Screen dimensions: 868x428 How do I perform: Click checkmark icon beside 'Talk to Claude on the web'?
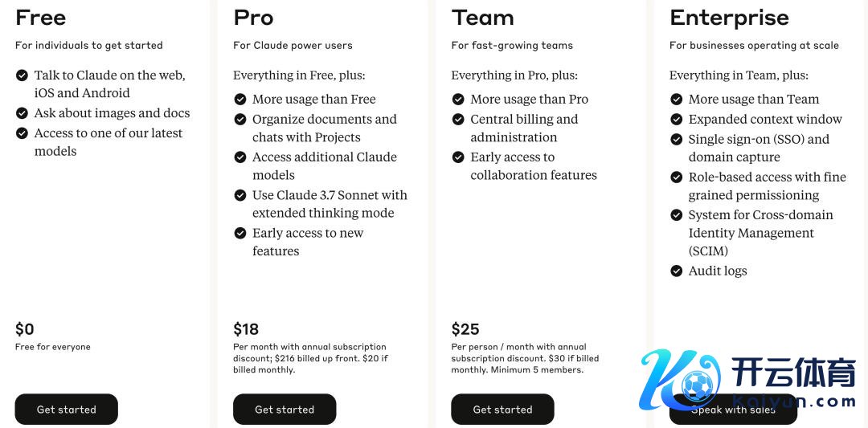pos(23,75)
